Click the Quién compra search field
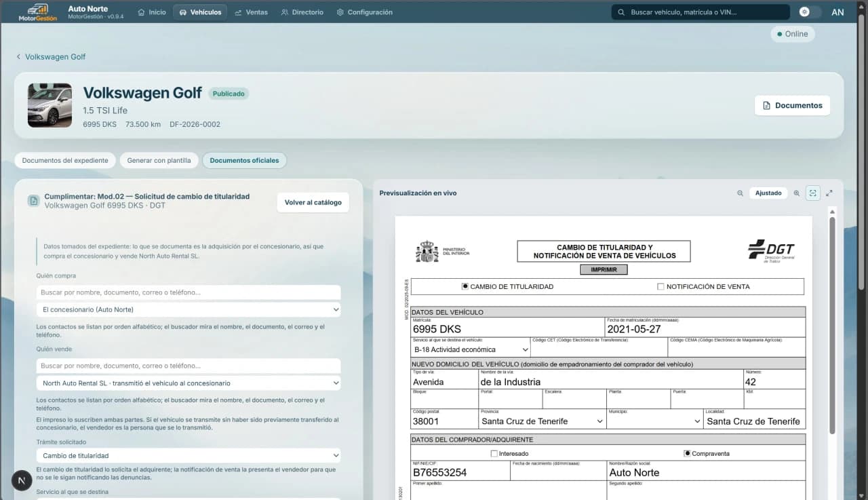The height and width of the screenshot is (500, 868). pos(189,292)
